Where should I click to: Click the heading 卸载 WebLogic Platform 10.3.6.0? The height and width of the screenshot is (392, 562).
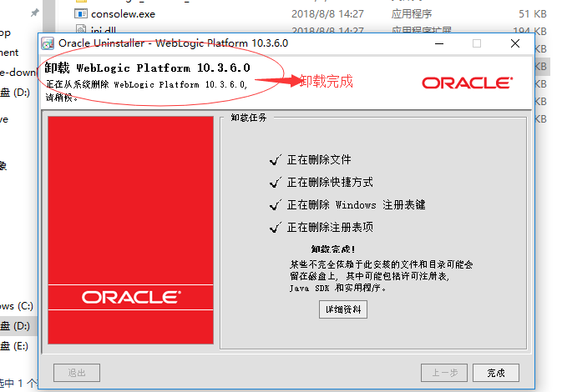(x=147, y=68)
